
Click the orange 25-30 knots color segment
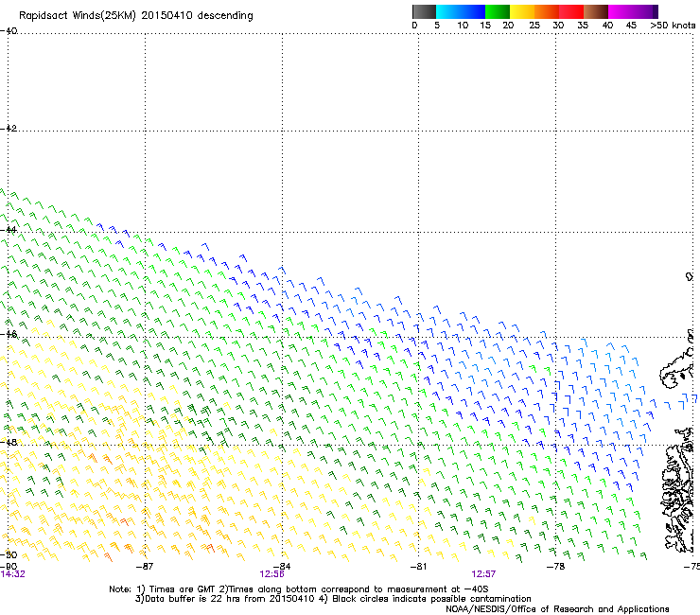[547, 11]
